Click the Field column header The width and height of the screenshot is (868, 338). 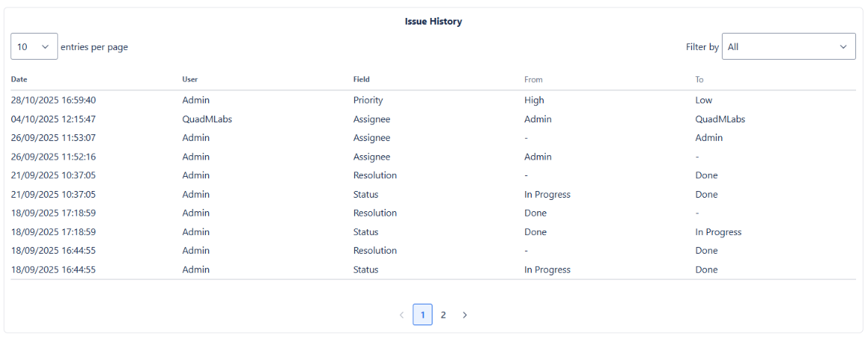[x=362, y=79]
